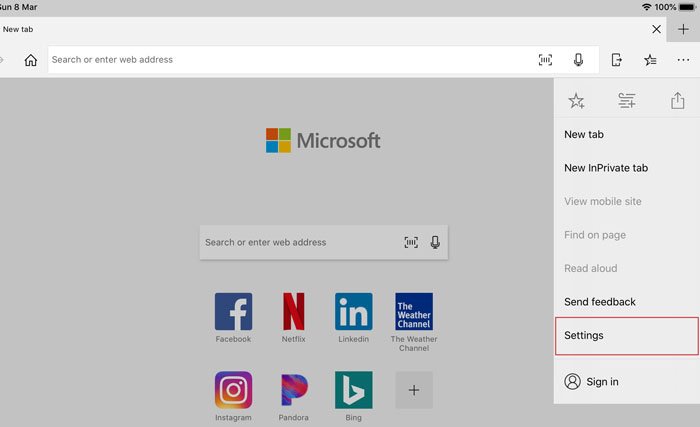Open The Weather Channel tile
700x427 pixels.
click(414, 322)
